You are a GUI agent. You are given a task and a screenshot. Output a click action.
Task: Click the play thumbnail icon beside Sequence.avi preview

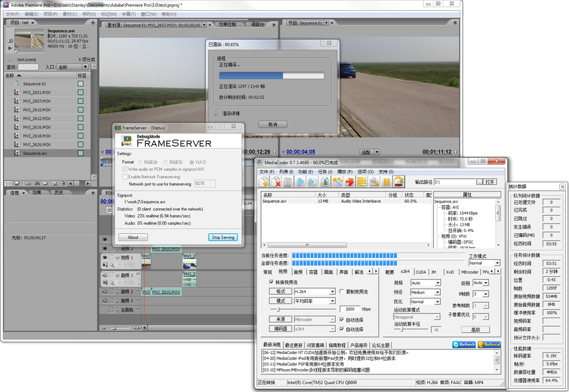tap(10, 48)
